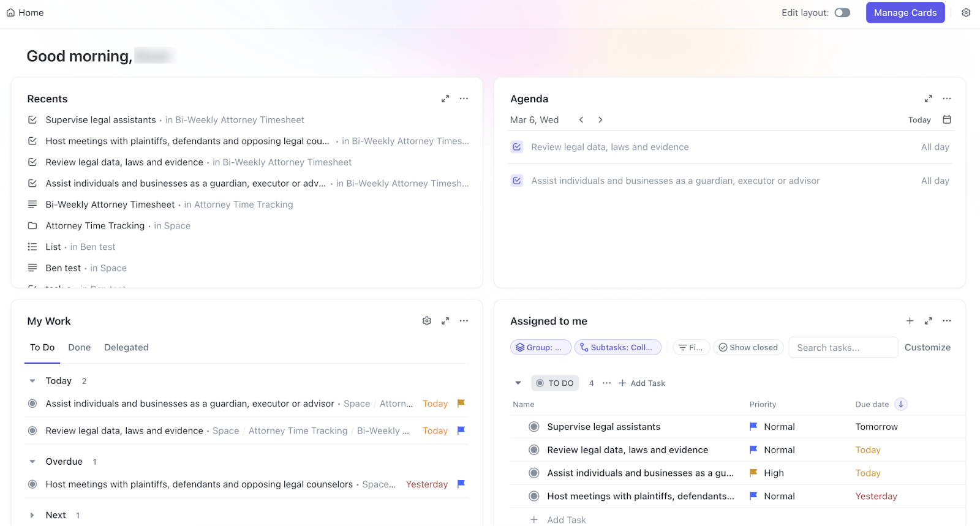Click the Manage Cards button
The height and width of the screenshot is (526, 980).
point(905,13)
